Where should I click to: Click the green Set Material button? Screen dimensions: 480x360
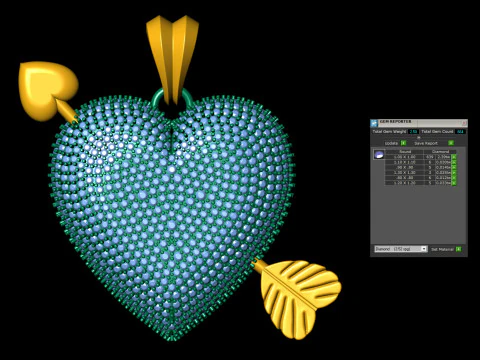click(459, 249)
